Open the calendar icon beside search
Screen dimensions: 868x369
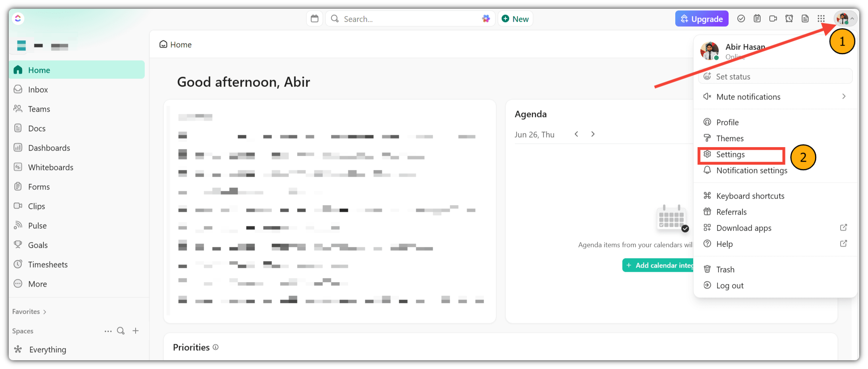(315, 19)
